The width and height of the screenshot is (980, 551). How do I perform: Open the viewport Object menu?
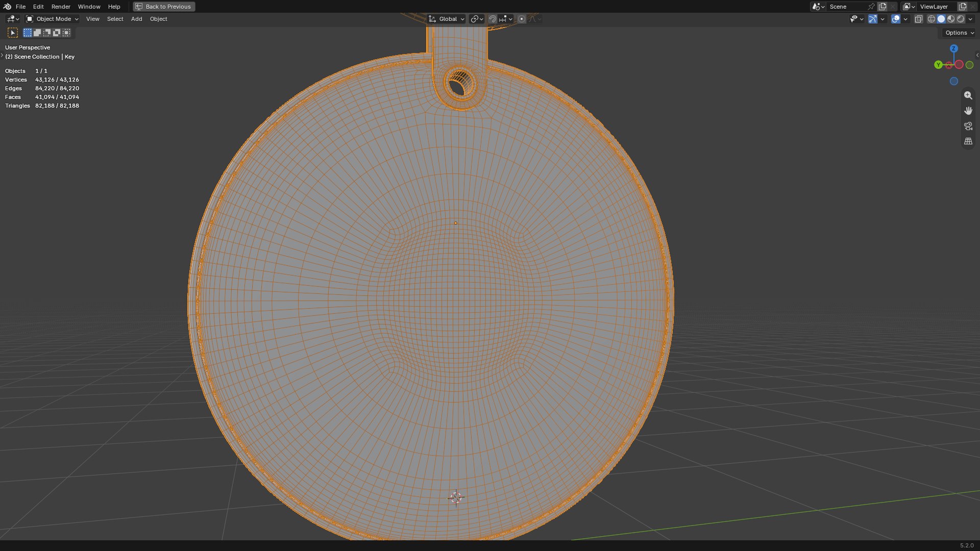pos(158,19)
